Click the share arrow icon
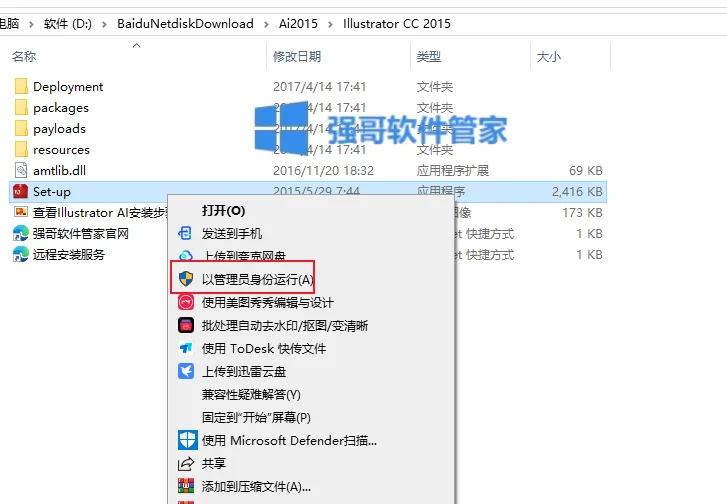Screen dimensions: 727x504 (x=186, y=463)
